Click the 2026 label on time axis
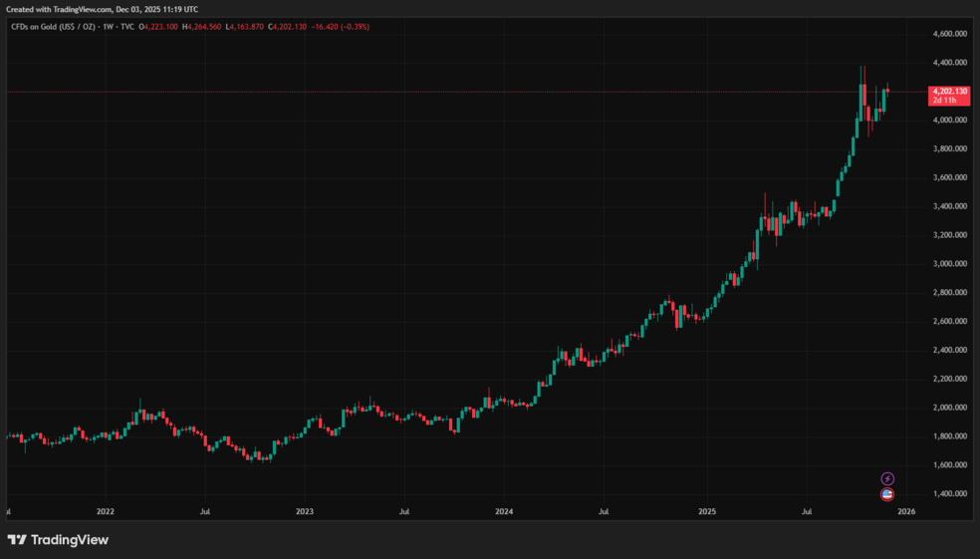The width and height of the screenshot is (980, 559). (x=906, y=512)
